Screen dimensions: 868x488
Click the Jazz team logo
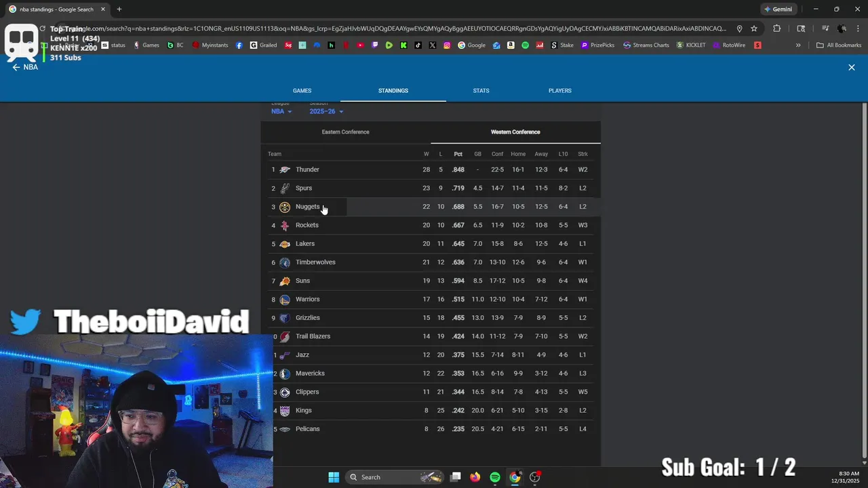(285, 355)
